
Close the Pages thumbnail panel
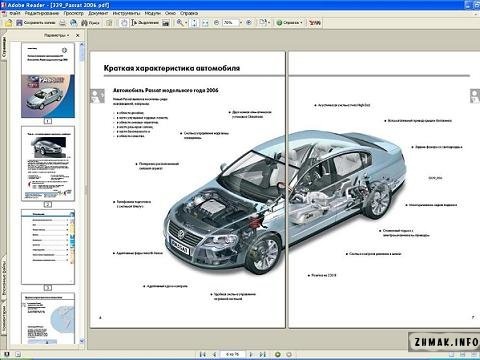click(x=78, y=35)
